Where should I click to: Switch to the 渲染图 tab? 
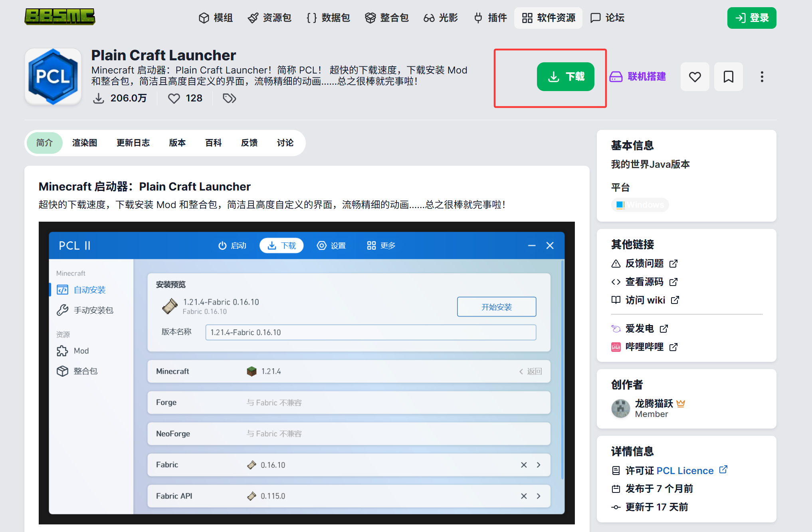pyautogui.click(x=85, y=143)
